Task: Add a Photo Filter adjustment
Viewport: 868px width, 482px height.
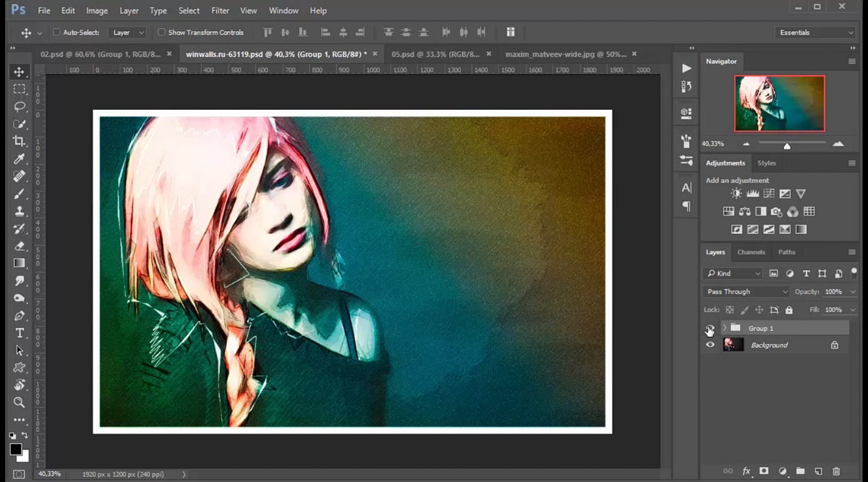Action: (776, 212)
